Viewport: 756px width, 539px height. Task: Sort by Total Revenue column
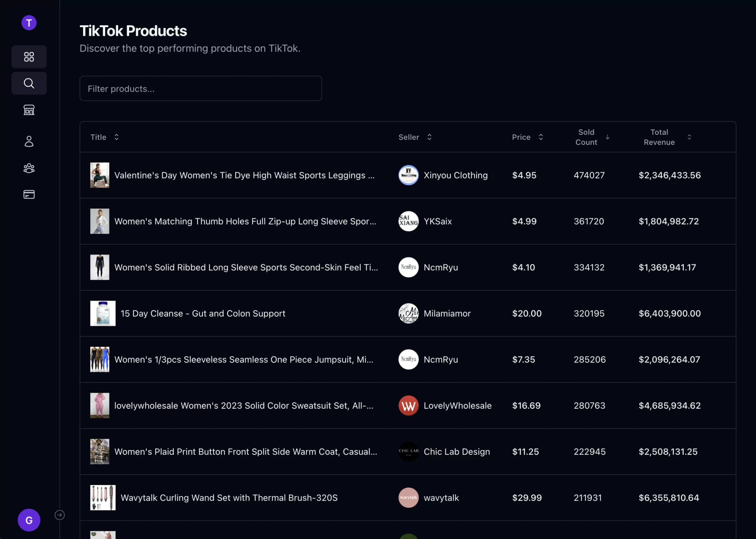[x=667, y=137]
